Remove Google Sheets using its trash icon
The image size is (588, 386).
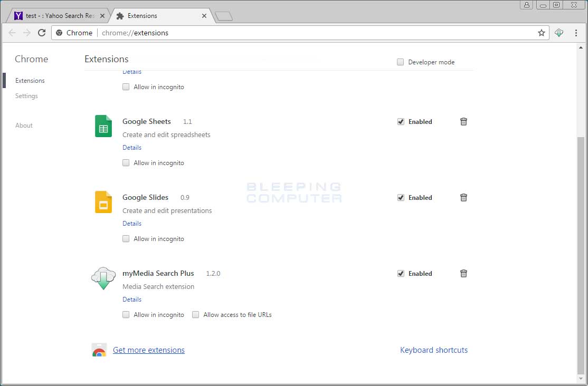[x=463, y=121]
